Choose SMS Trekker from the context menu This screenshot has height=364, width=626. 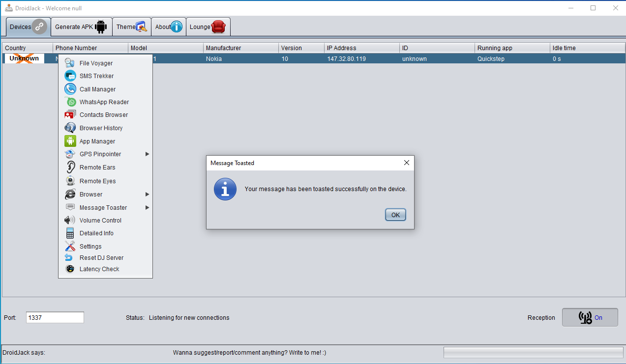[105, 76]
